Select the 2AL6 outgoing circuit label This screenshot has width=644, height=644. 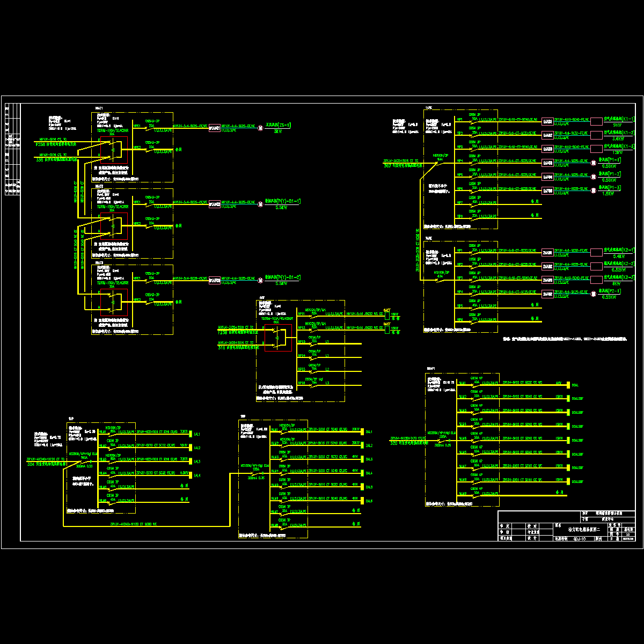point(369,501)
